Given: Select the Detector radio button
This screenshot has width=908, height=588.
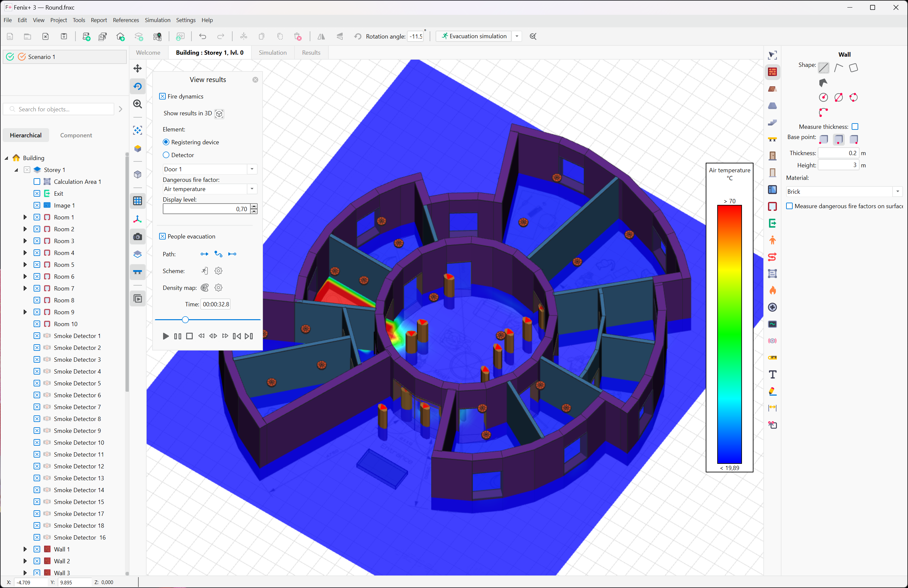Looking at the screenshot, I should 166,155.
